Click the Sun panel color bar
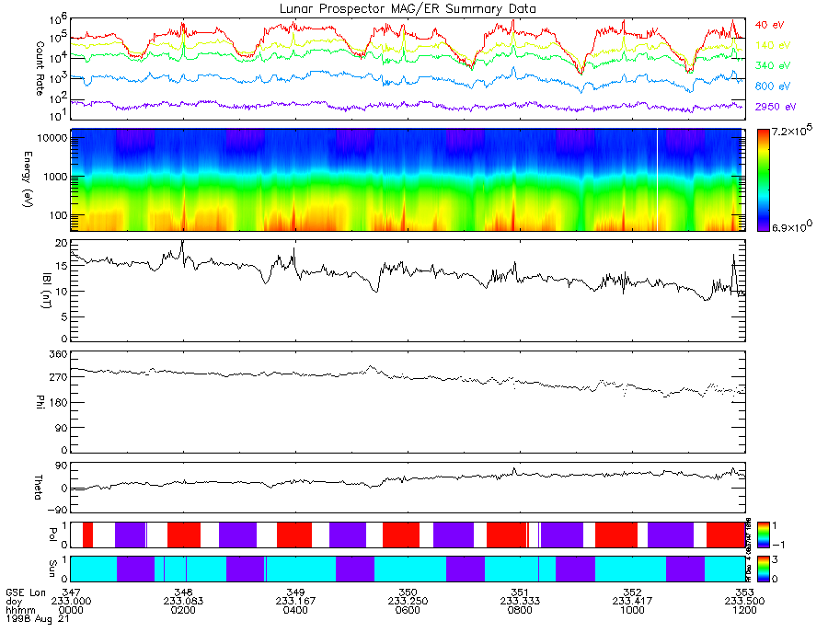The height and width of the screenshot is (644, 828). [x=763, y=569]
